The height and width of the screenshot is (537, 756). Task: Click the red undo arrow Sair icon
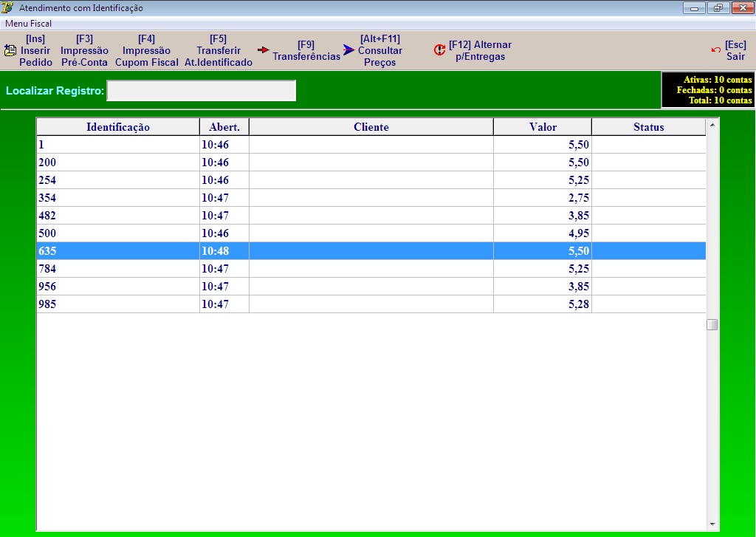click(x=715, y=50)
